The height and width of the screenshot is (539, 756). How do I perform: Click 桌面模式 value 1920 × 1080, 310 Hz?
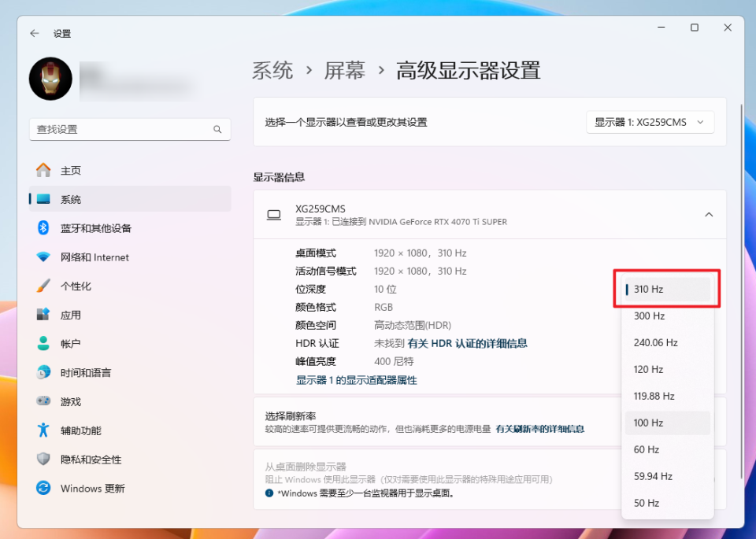tap(420, 253)
